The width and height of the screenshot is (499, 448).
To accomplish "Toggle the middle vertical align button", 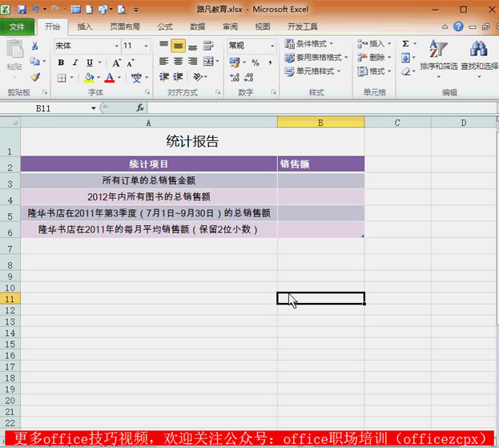I will 178,46.
